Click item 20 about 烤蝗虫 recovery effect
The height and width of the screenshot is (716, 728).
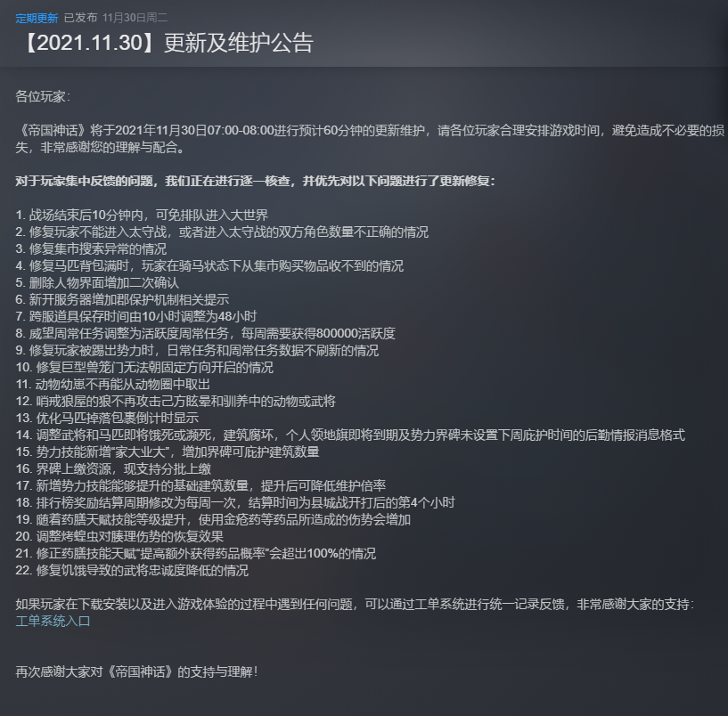click(119, 536)
